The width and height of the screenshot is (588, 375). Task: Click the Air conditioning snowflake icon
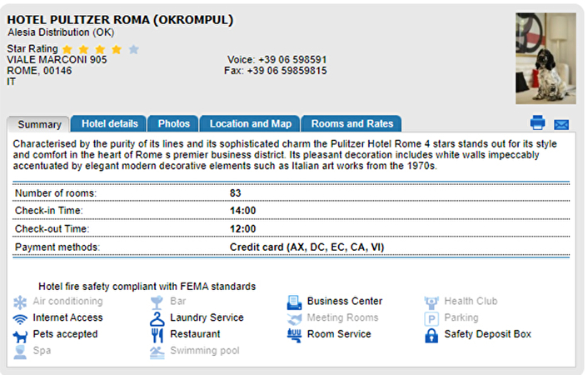pyautogui.click(x=20, y=302)
